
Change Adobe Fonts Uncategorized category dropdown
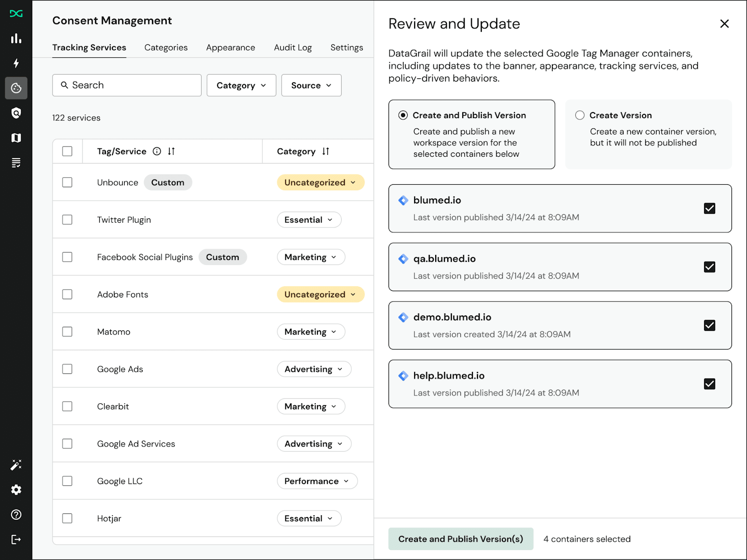click(320, 294)
